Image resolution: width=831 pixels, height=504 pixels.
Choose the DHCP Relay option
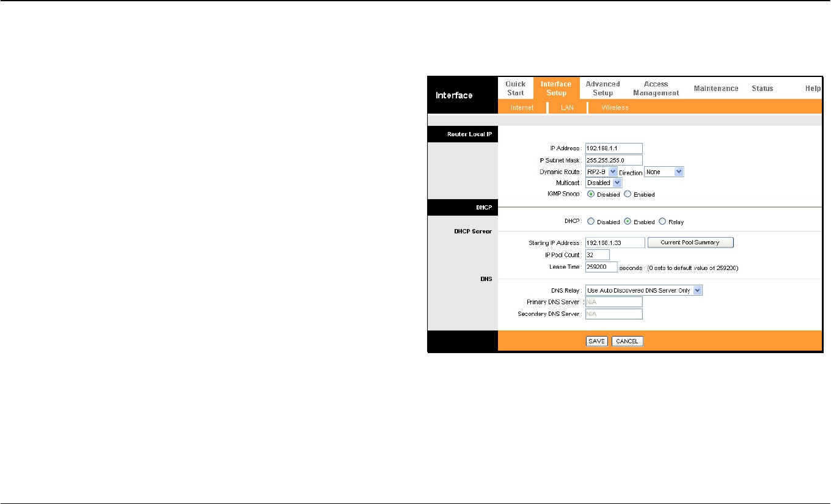pos(662,222)
